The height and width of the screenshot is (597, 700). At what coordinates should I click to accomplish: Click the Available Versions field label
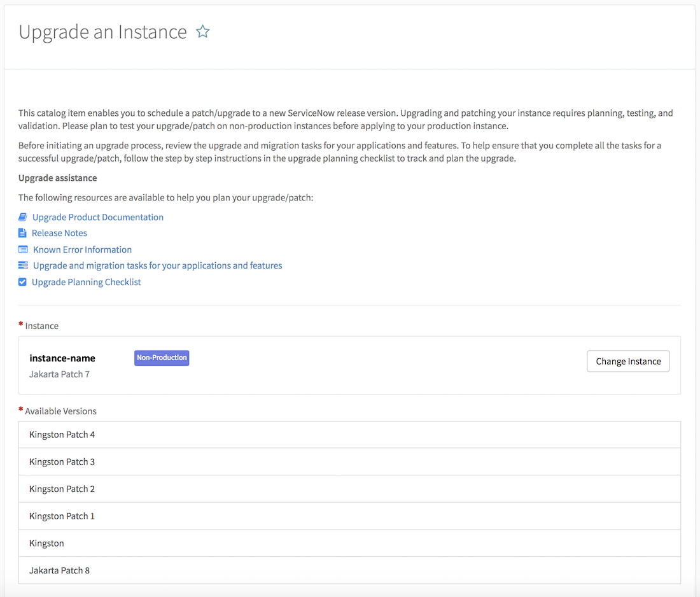pos(60,411)
